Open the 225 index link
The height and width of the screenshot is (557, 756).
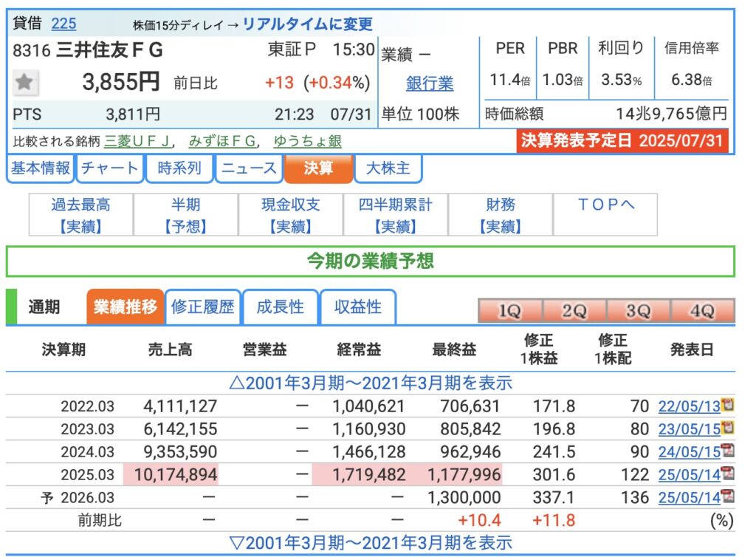click(x=63, y=23)
